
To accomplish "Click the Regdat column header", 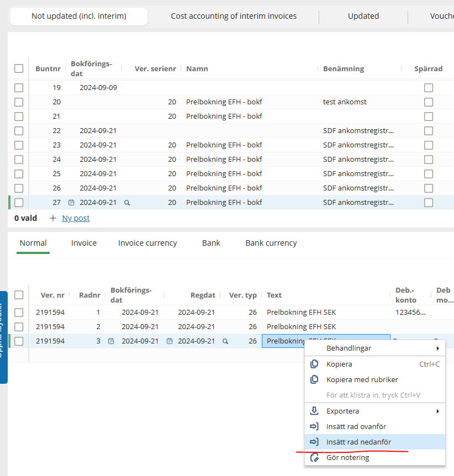I will pos(203,295).
